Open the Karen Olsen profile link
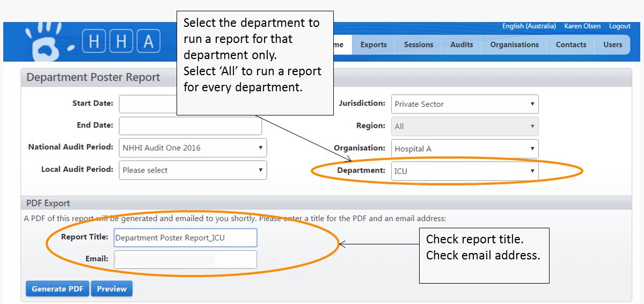The image size is (644, 304). click(x=582, y=26)
